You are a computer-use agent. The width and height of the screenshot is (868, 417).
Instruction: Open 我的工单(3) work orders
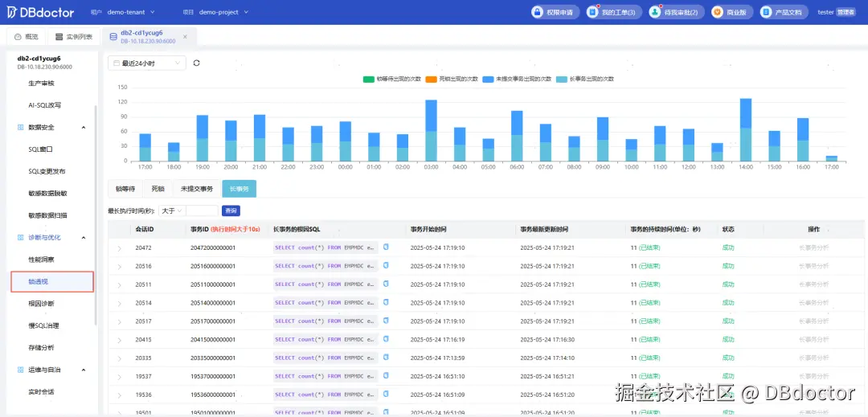point(612,12)
